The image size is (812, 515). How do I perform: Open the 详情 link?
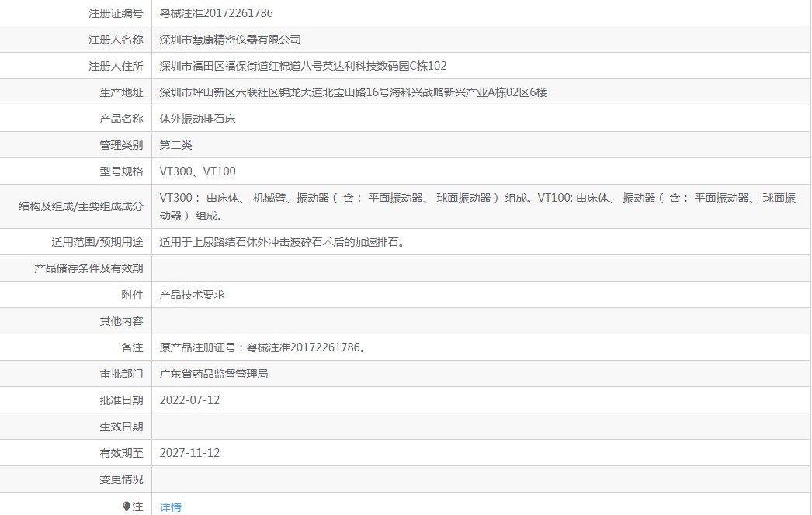pos(170,506)
